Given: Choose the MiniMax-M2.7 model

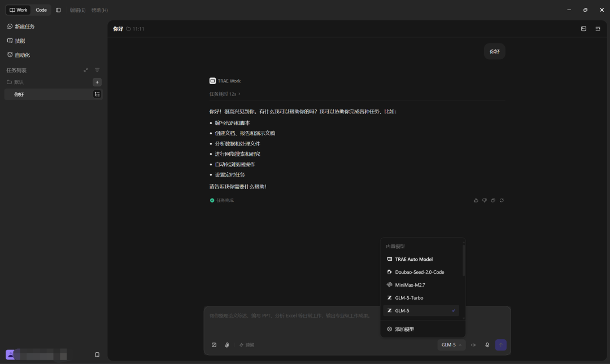Looking at the screenshot, I should [x=421, y=285].
